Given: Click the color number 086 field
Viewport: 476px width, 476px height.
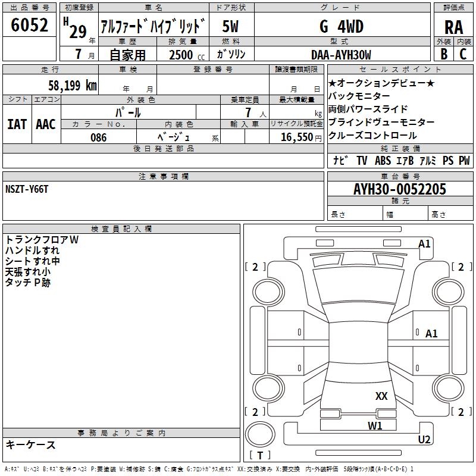Looking at the screenshot, I should coord(99,137).
